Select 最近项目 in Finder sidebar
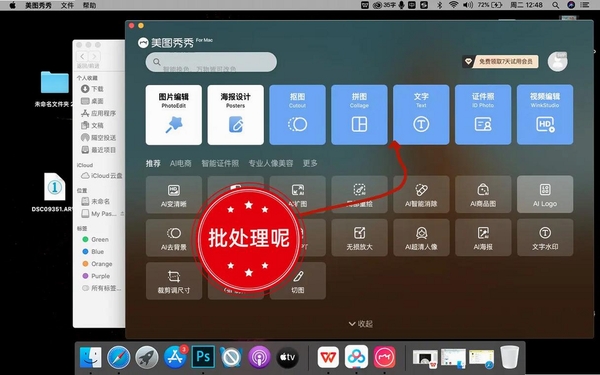Viewport: 600px width, 375px height. pos(99,150)
